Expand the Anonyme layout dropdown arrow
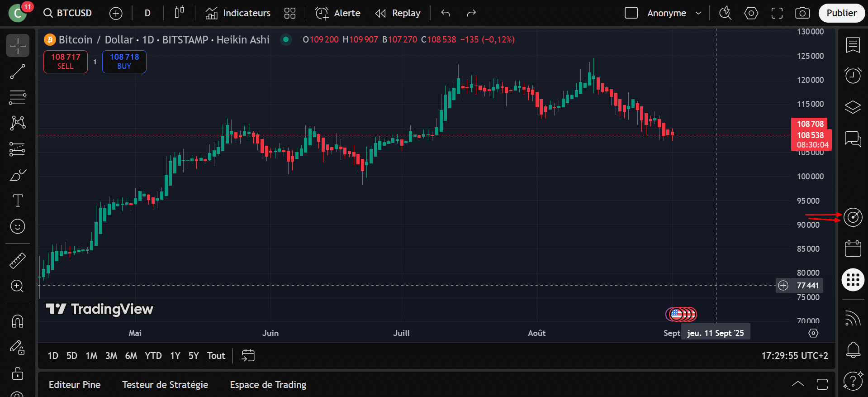Screen dimensions: 868x397 click(x=698, y=13)
